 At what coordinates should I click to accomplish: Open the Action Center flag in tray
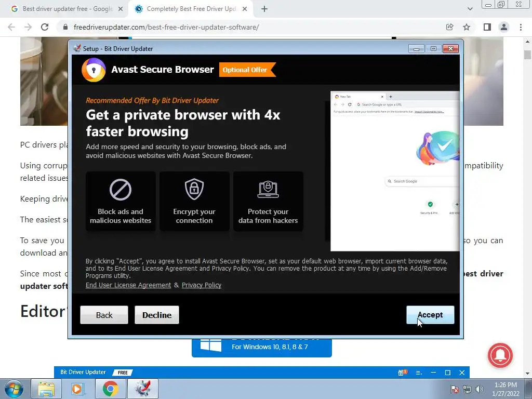point(454,389)
